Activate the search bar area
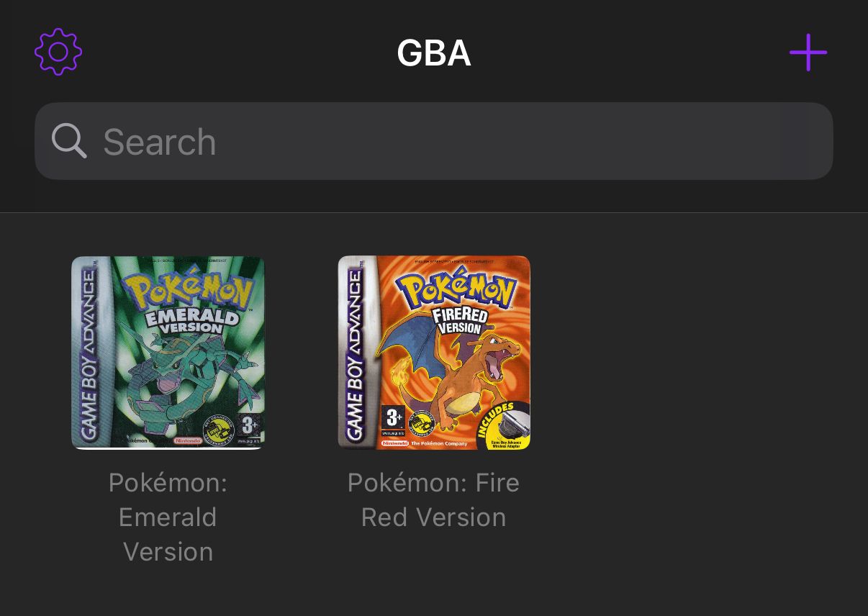Viewport: 868px width, 616px height. click(x=434, y=140)
